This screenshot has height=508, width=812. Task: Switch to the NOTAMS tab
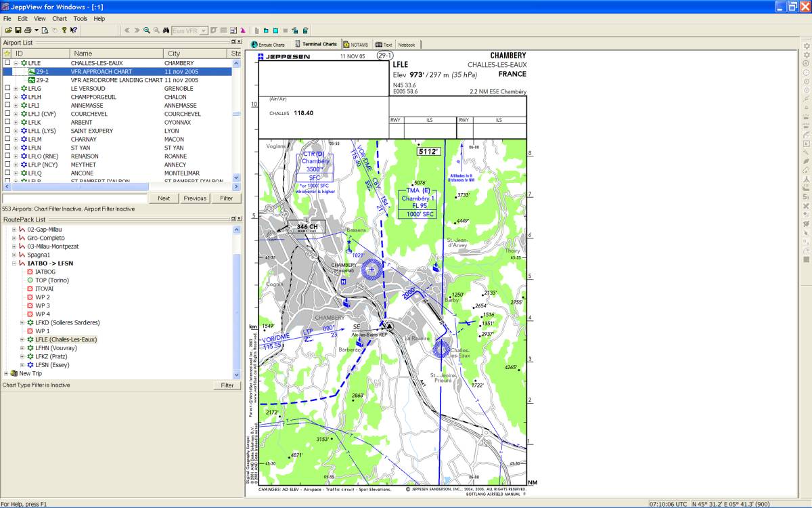[356, 45]
